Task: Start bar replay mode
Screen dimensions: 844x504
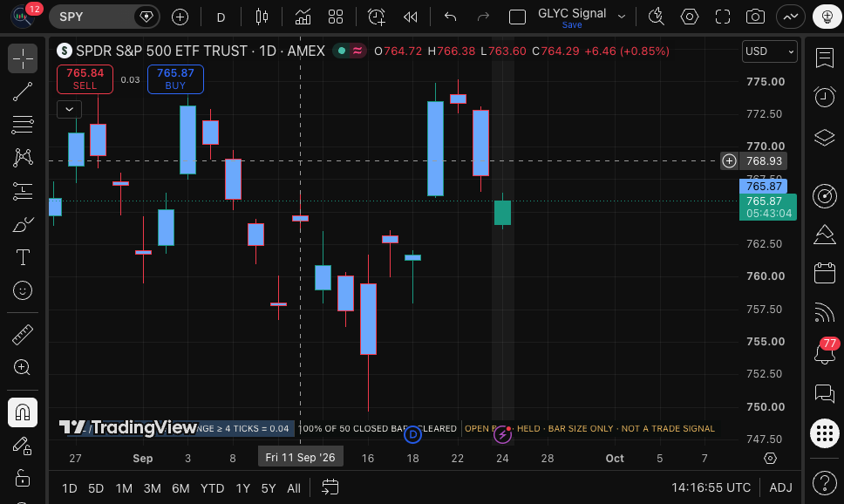Action: click(410, 17)
